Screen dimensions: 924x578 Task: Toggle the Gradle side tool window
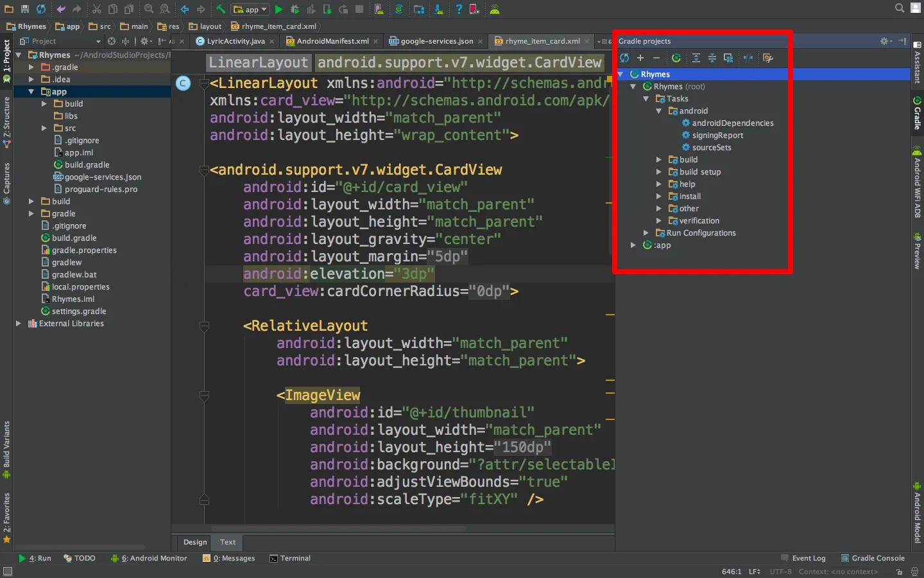click(917, 114)
